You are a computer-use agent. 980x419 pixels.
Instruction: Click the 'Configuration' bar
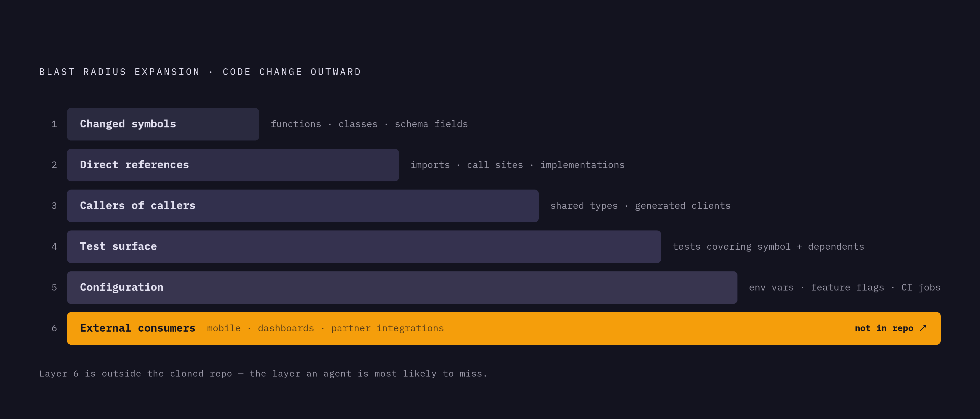[x=402, y=287]
